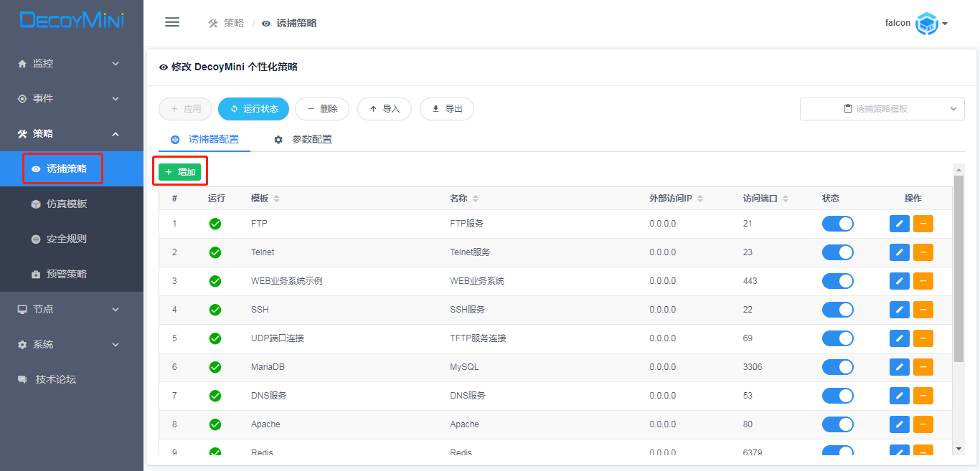This screenshot has height=471, width=980.
Task: Disable the status toggle for FTP服务
Action: point(838,223)
